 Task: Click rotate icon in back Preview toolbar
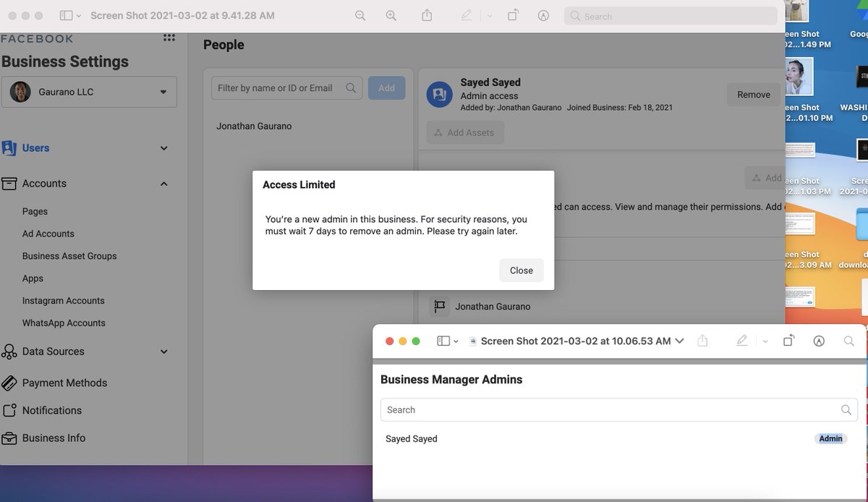click(513, 16)
